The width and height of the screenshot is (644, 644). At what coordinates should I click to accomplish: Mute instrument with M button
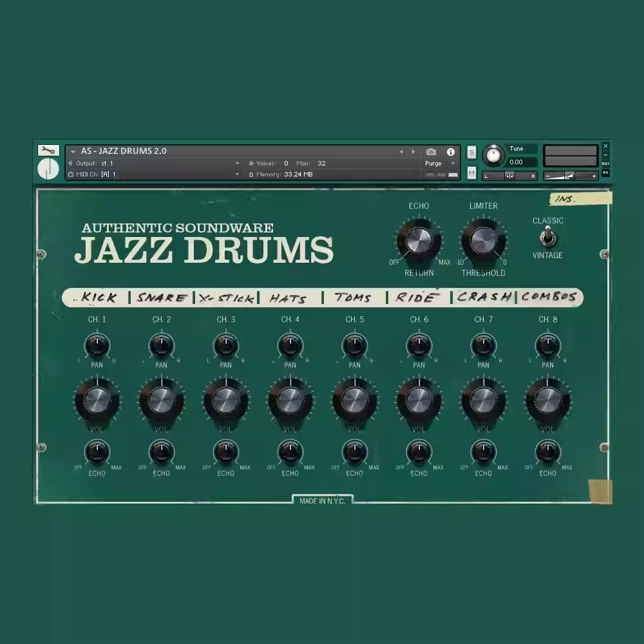471,173
